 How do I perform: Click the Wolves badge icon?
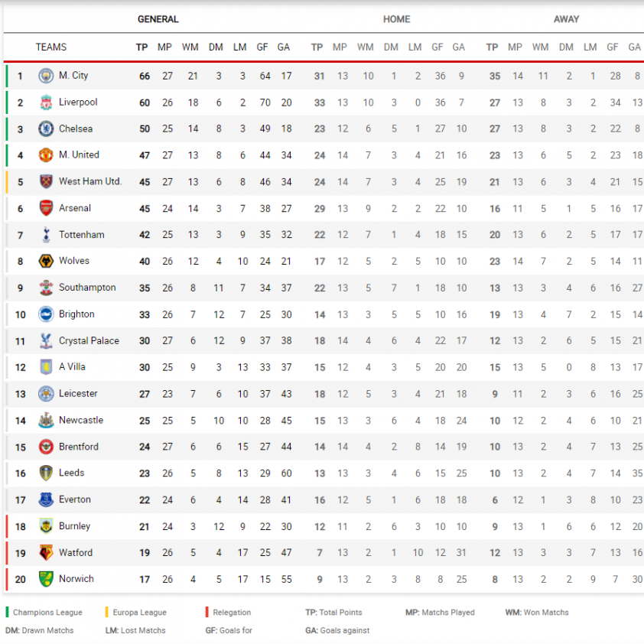(x=46, y=262)
